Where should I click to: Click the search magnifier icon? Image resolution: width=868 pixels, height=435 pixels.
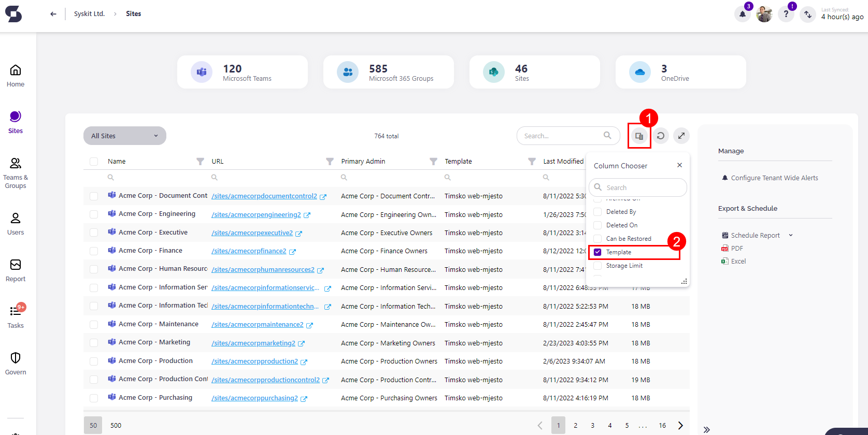coord(607,135)
